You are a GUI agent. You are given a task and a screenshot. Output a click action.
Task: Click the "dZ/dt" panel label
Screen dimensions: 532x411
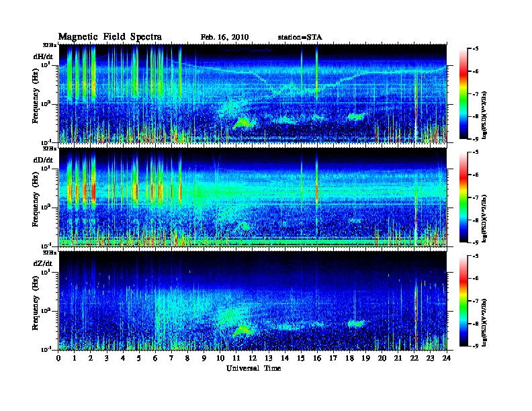pos(43,263)
